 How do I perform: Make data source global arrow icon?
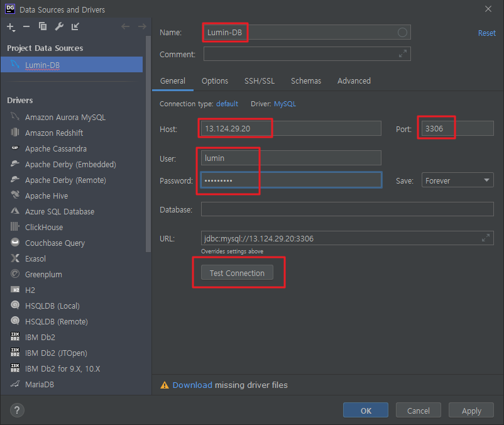75,26
